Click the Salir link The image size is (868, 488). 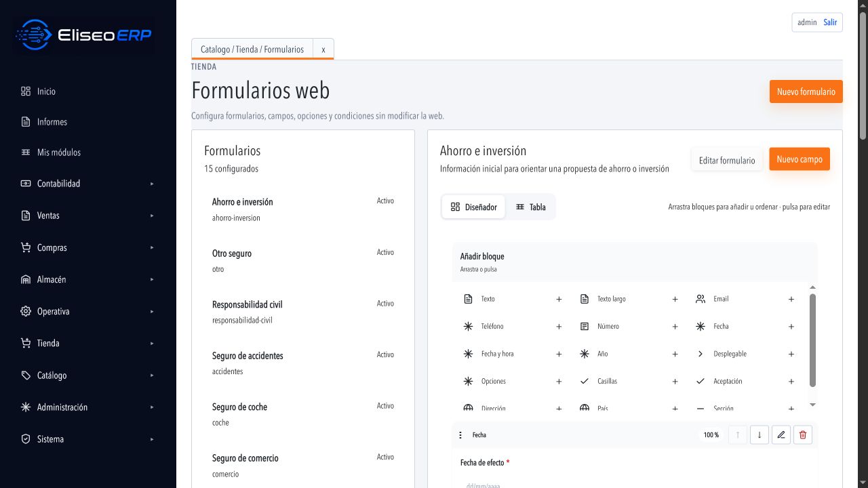pos(830,22)
